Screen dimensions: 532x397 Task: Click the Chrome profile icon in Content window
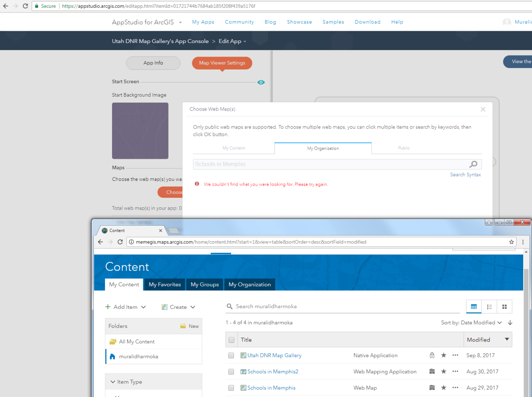tap(489, 222)
